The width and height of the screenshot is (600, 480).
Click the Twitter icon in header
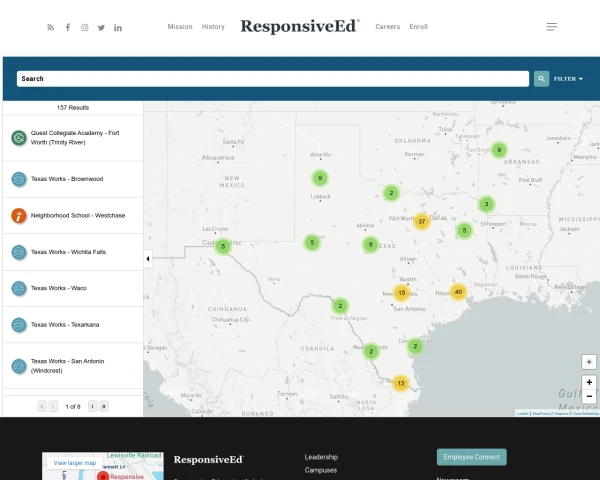pos(101,27)
